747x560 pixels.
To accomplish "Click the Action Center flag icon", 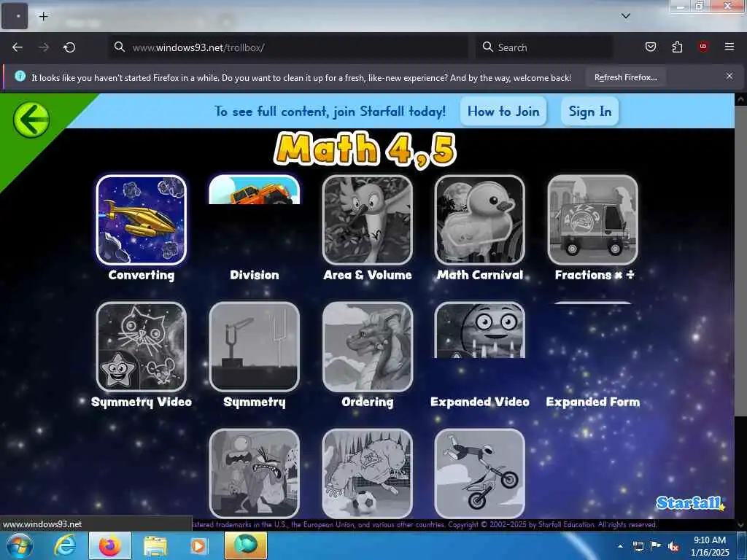I will [x=655, y=546].
